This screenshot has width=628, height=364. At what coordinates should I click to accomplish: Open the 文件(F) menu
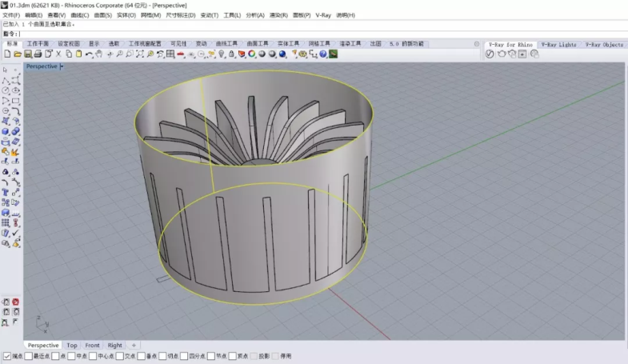click(x=11, y=15)
